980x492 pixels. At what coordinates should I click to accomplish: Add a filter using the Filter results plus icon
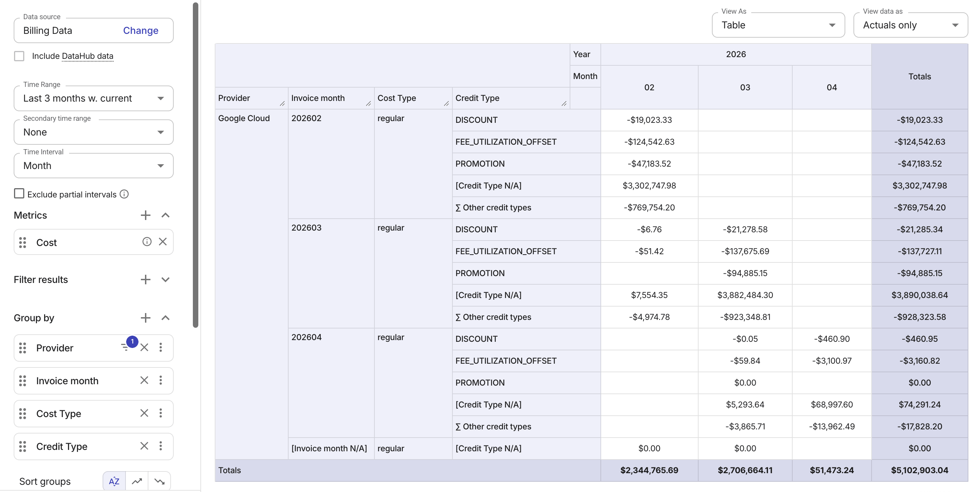[145, 279]
